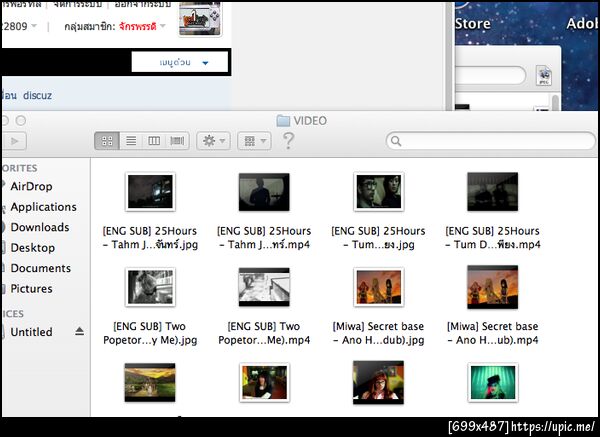Click file name '– Tum D...พียง.mp4'
The width and height of the screenshot is (600, 437).
point(493,245)
